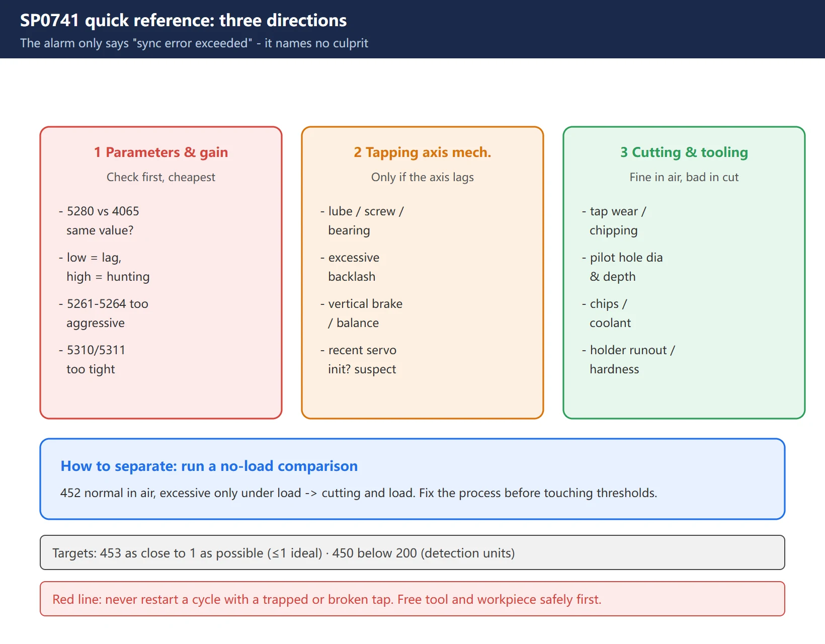This screenshot has height=644, width=825.
Task: Select the '452 normal in air' explanation line
Action: pyautogui.click(x=359, y=493)
